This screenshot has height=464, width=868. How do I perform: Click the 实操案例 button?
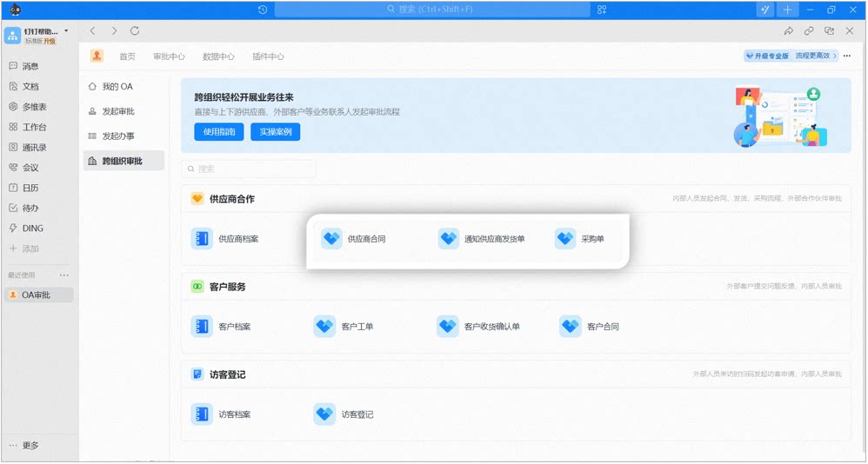(x=275, y=132)
